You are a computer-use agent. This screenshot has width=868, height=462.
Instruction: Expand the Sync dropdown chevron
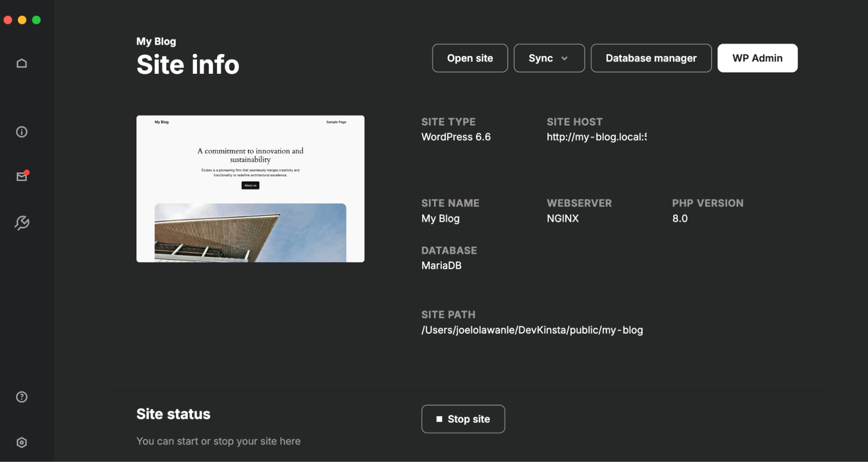[x=565, y=58]
